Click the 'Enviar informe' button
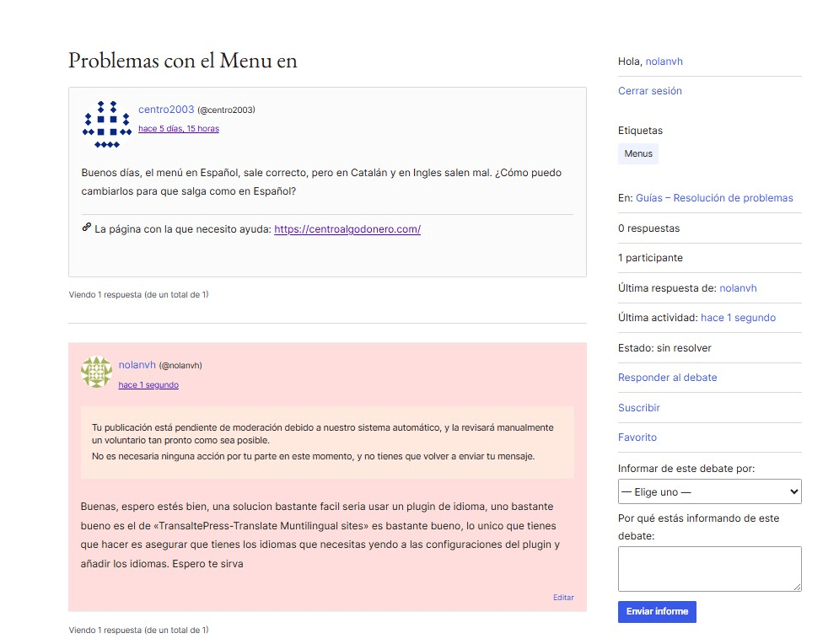The height and width of the screenshot is (644, 839). [x=657, y=612]
